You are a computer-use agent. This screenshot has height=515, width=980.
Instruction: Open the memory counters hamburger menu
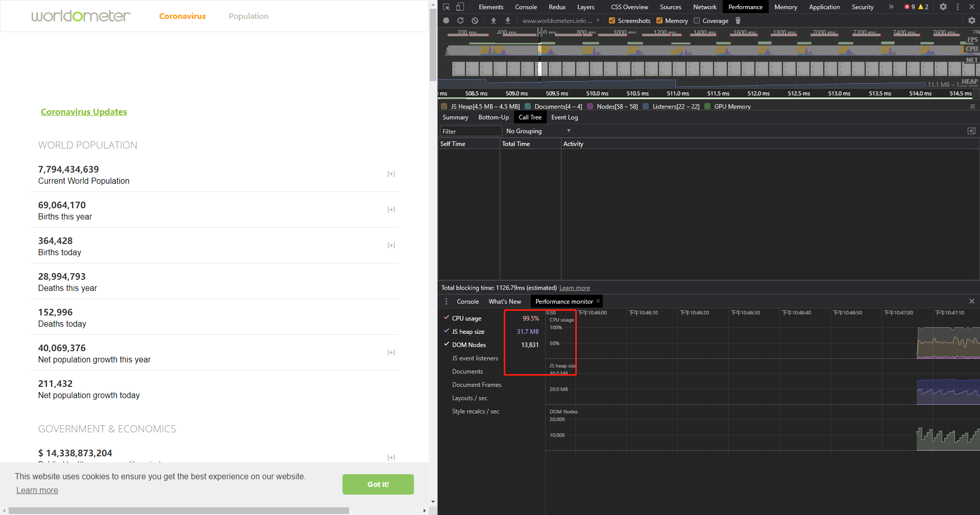point(972,107)
